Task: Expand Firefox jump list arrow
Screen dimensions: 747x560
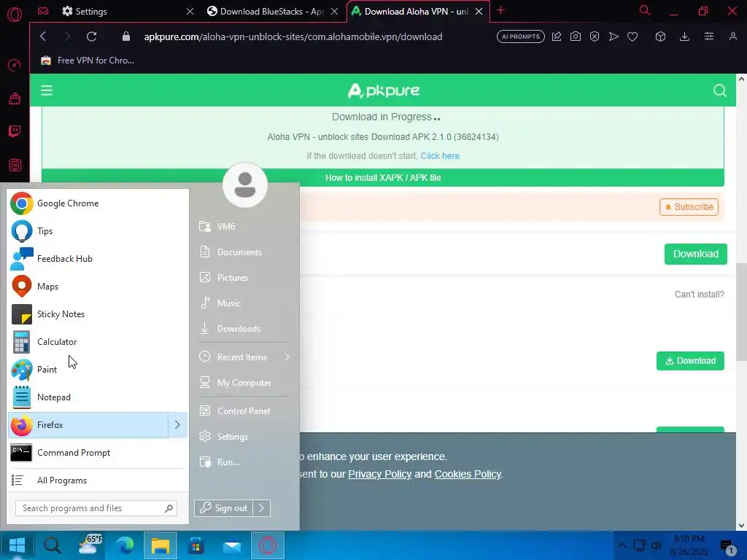Action: click(x=178, y=425)
